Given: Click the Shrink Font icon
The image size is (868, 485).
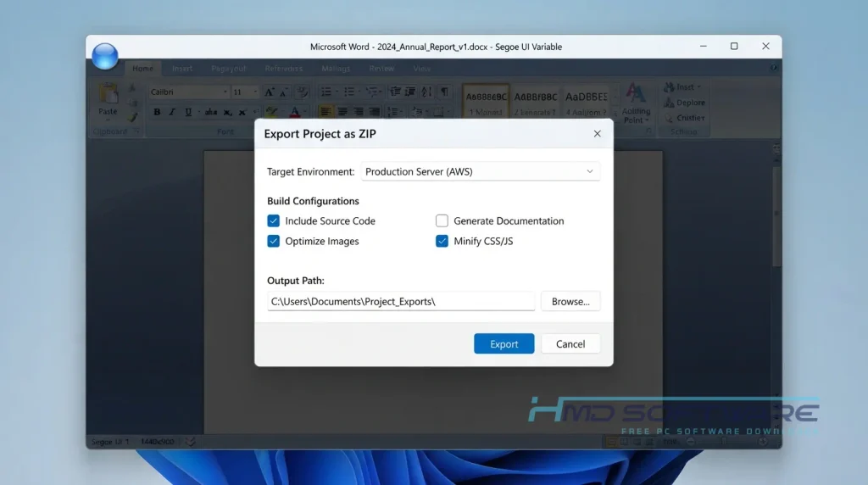Looking at the screenshot, I should (x=283, y=92).
